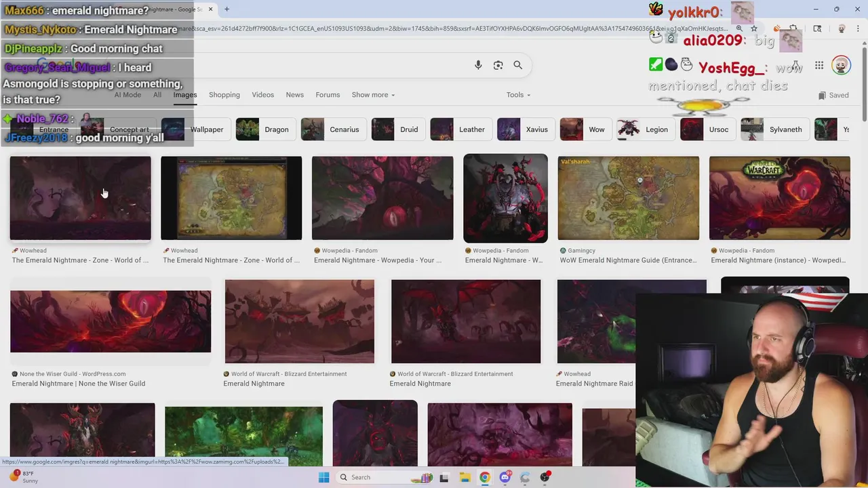
Task: Switch to the Videos tab
Action: tap(263, 95)
